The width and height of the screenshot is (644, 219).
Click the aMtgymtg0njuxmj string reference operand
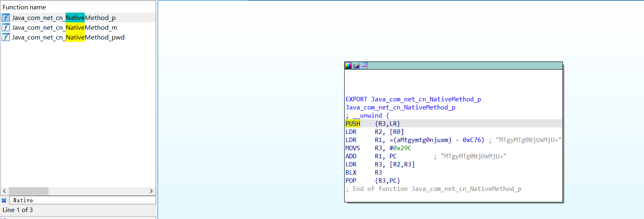click(x=424, y=140)
